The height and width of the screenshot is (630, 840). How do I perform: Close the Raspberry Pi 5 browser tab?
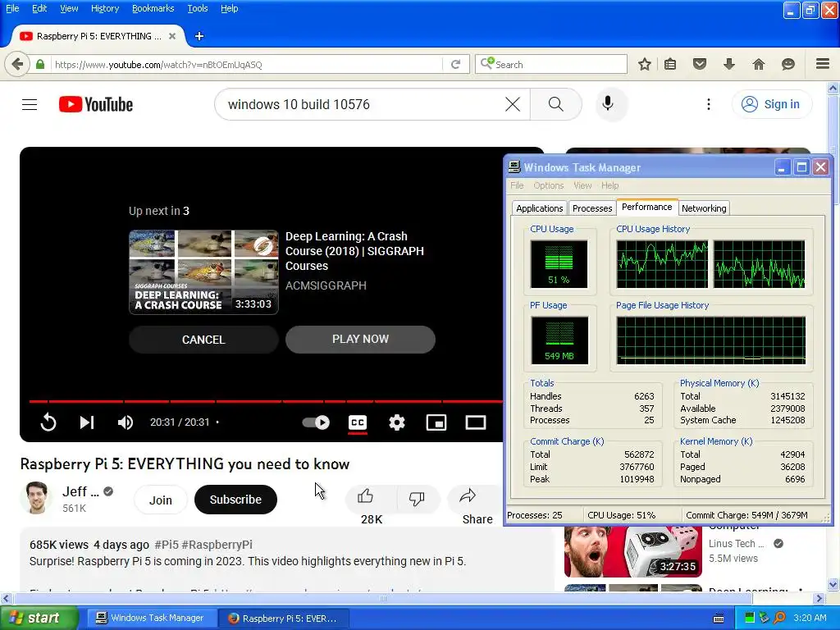click(172, 36)
